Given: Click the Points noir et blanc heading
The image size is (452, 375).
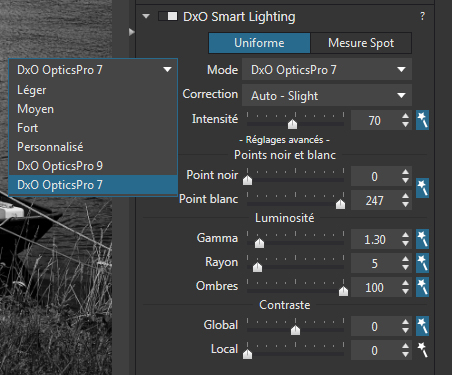Looking at the screenshot, I should coord(285,155).
